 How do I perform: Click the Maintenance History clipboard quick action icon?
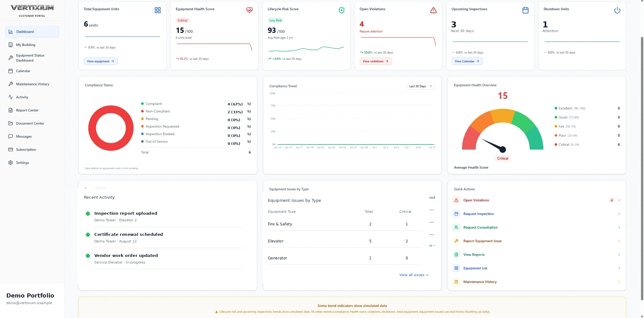[456, 282]
